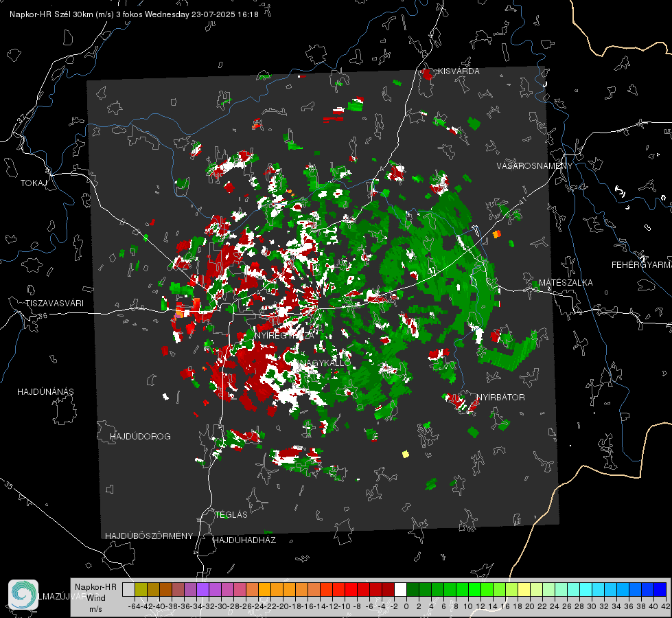Screen dimensions: 672x618
Task: Pick the dark green legend swatch above 0
Action: pyautogui.click(x=413, y=589)
